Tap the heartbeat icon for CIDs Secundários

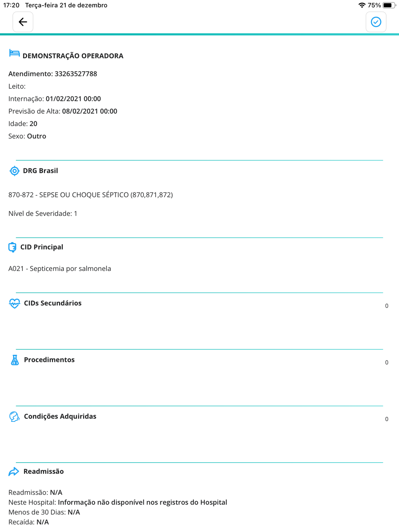(14, 304)
